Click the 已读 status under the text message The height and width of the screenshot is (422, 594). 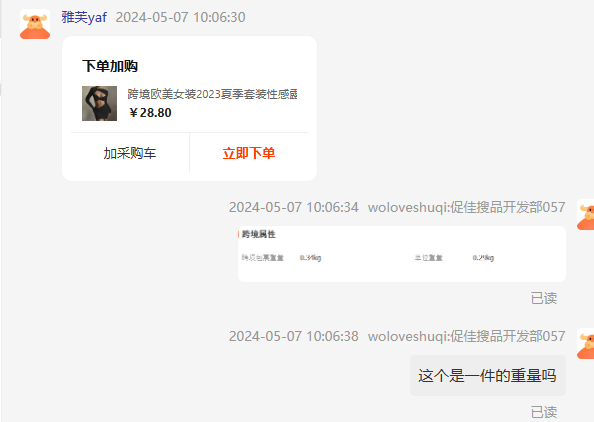click(544, 412)
